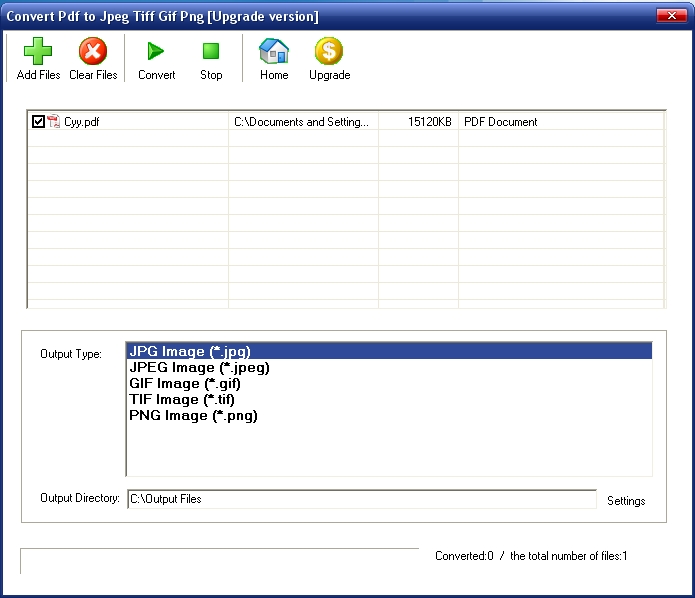Close the Convert Pdf window
This screenshot has height=598, width=695.
[x=672, y=16]
